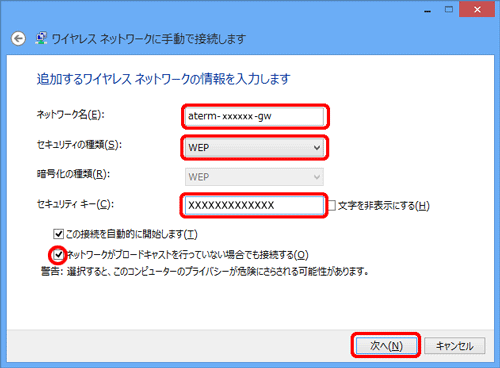Click the window title ワイヤレス ネットワークに手動で接続します
The image size is (500, 368).
point(149,39)
